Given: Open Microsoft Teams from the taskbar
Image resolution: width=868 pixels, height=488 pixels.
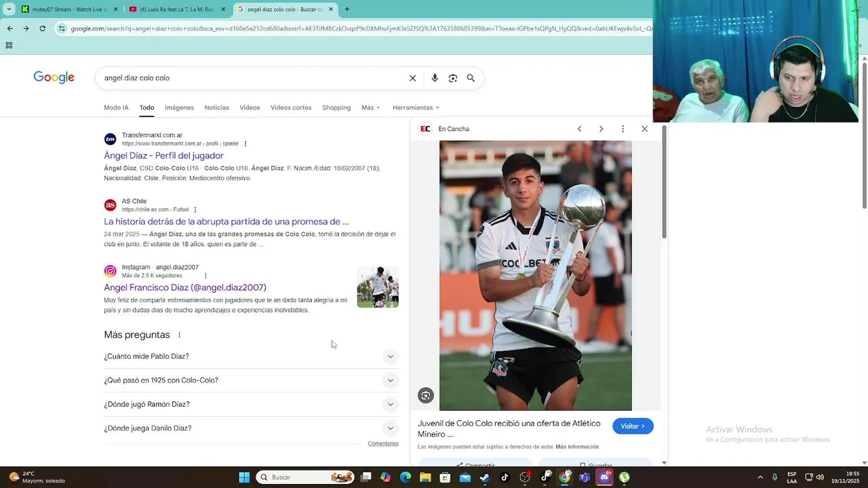Looking at the screenshot, I should pos(584,477).
